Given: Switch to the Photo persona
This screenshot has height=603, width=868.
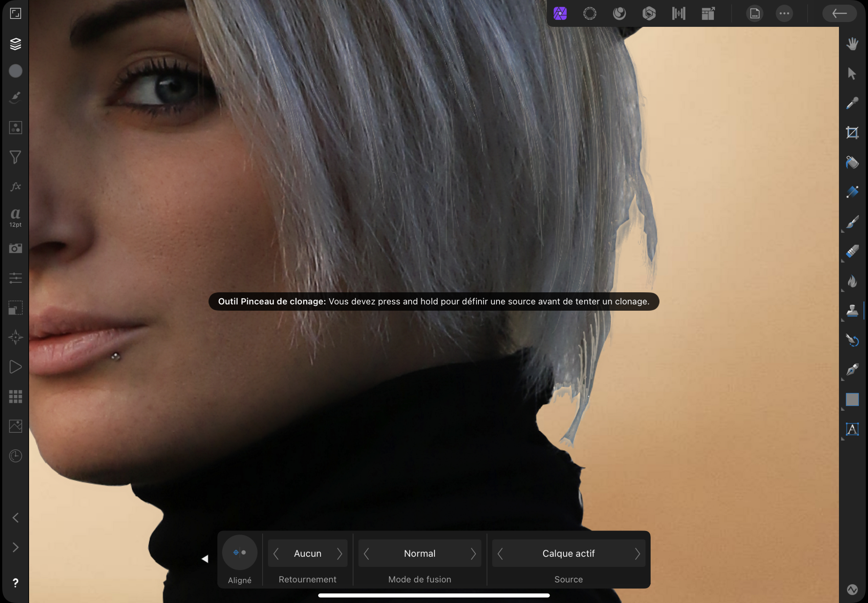Looking at the screenshot, I should pos(560,14).
